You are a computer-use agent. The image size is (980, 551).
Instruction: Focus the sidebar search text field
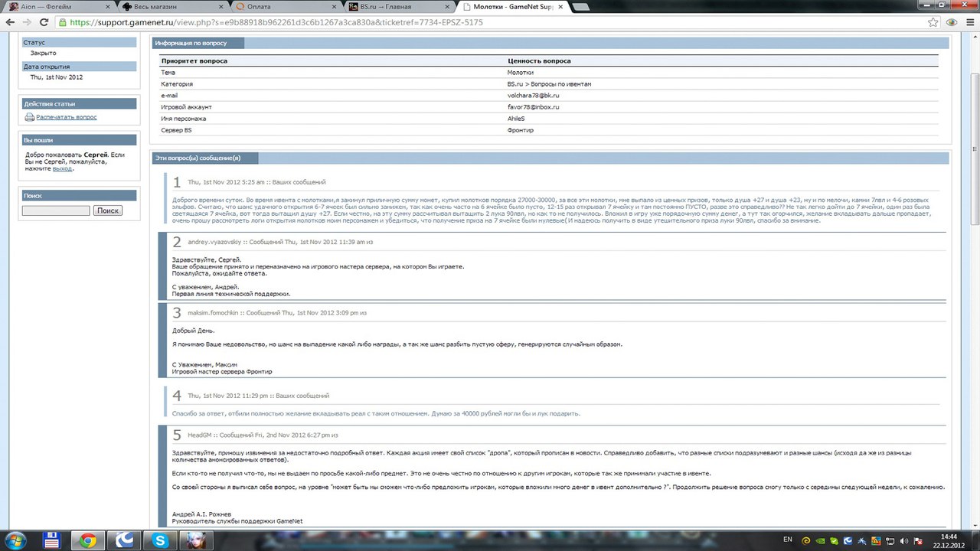click(x=57, y=210)
